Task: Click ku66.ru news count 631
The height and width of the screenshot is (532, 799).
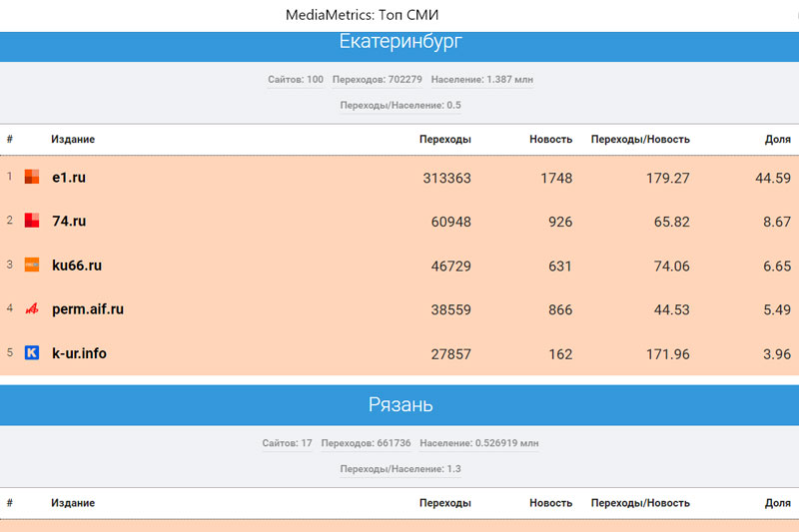Action: [560, 266]
